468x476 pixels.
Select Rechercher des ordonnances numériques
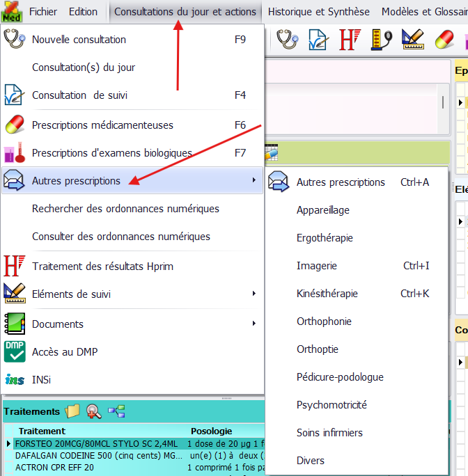(x=132, y=209)
